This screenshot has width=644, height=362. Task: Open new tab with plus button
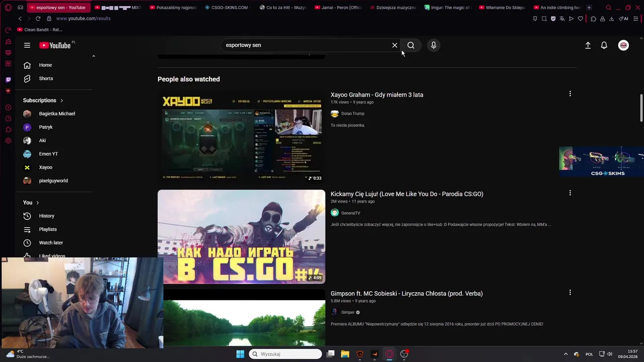click(589, 8)
